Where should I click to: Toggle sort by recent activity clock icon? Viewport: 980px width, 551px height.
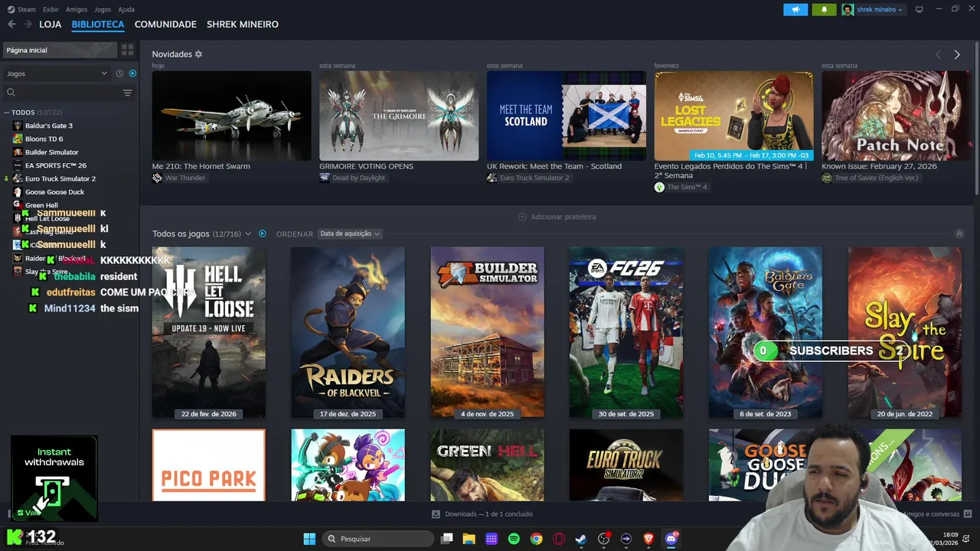coord(119,73)
